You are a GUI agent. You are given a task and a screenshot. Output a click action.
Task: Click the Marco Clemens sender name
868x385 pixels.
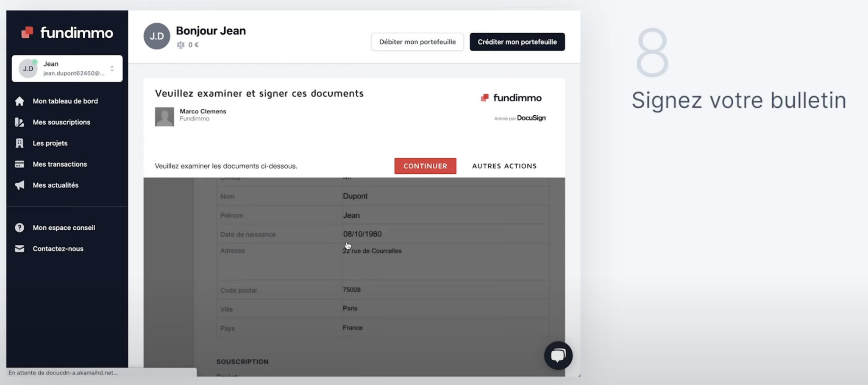203,111
